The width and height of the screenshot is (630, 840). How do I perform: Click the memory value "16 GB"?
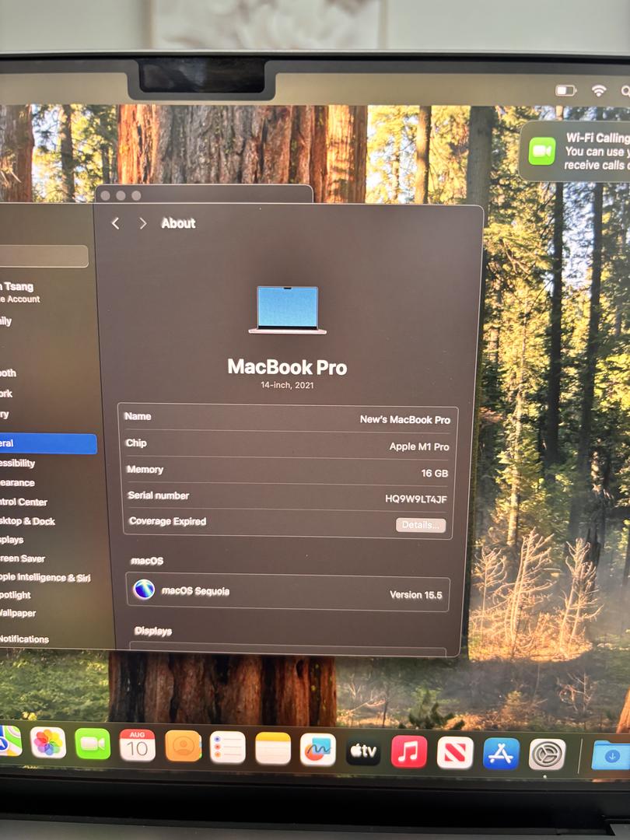tap(435, 473)
